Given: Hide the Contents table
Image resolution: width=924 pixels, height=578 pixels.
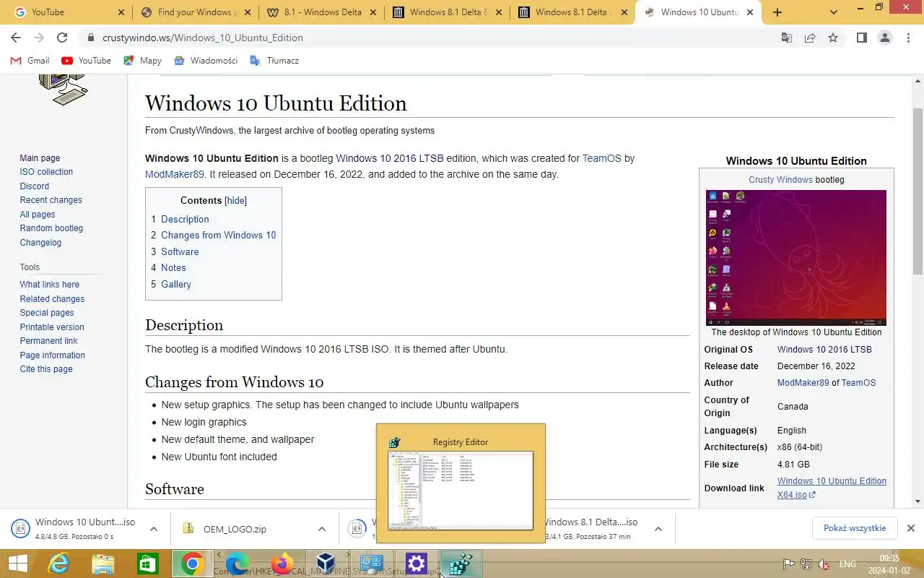Looking at the screenshot, I should tap(235, 201).
